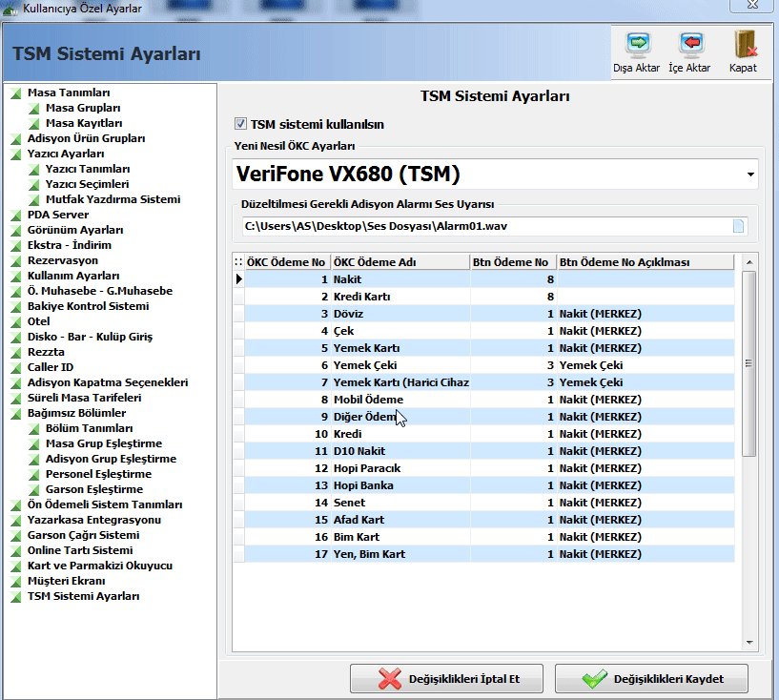Click the payment grid scroll up arrow
The width and height of the screenshot is (779, 700).
(x=749, y=262)
